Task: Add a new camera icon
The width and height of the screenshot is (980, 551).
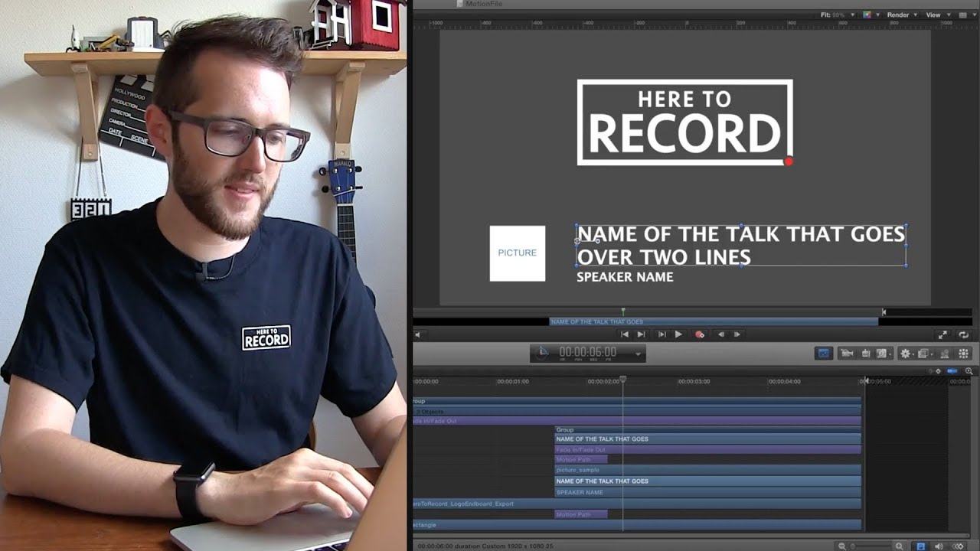Action: pyautogui.click(x=847, y=354)
